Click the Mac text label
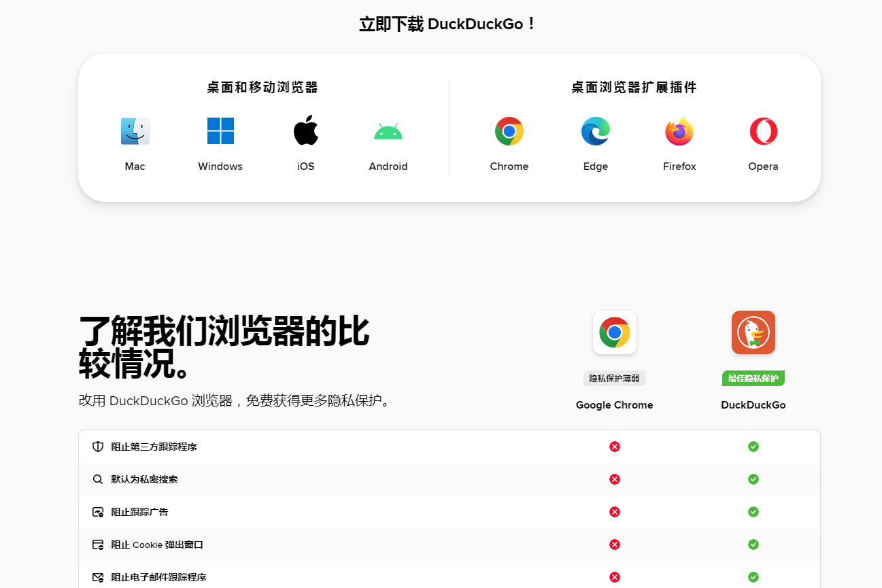 (135, 167)
